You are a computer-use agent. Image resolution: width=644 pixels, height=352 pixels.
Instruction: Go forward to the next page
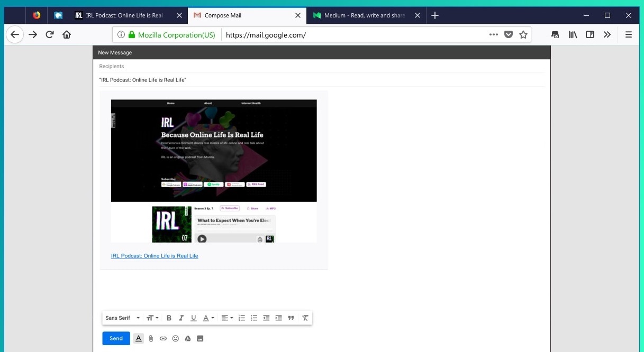pyautogui.click(x=33, y=35)
